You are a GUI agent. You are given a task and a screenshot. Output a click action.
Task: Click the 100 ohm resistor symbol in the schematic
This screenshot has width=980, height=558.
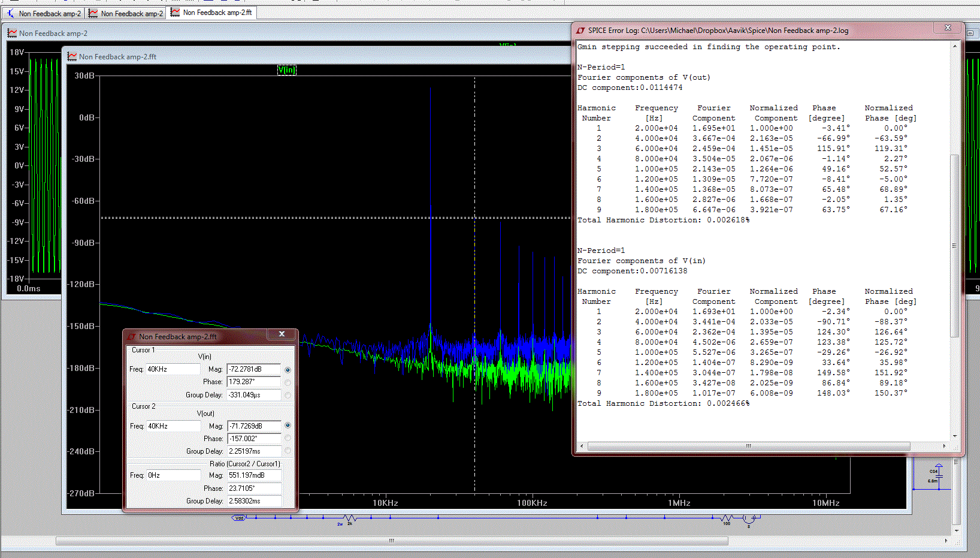tap(726, 518)
